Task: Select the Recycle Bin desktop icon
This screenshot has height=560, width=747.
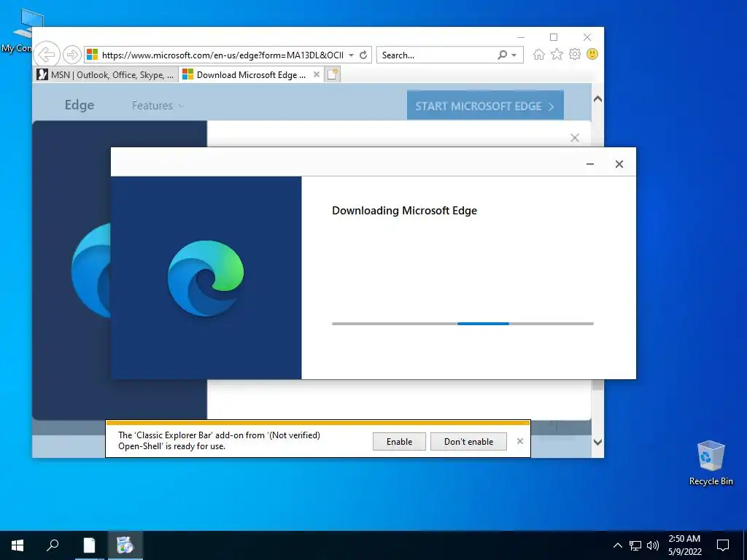Action: [x=711, y=463]
